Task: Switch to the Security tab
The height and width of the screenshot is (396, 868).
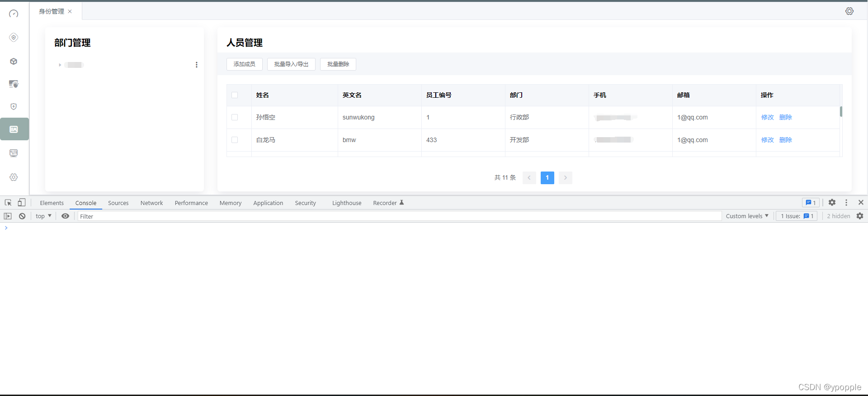Action: pyautogui.click(x=305, y=203)
